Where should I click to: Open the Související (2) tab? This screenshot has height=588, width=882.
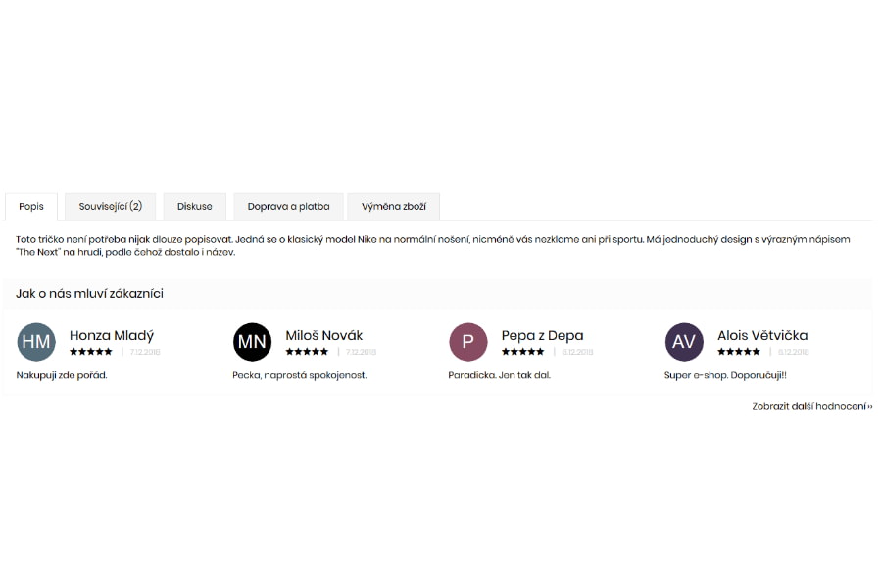(x=110, y=207)
